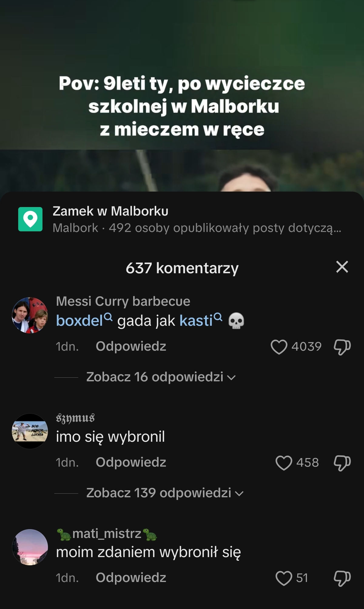Tap the green location pin icon
Viewport: 364px width, 609px height.
(30, 219)
